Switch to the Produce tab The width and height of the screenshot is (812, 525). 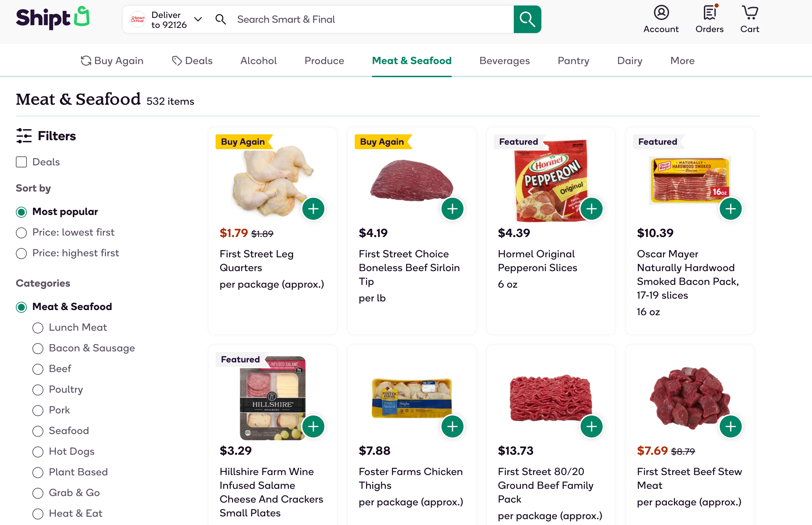324,61
